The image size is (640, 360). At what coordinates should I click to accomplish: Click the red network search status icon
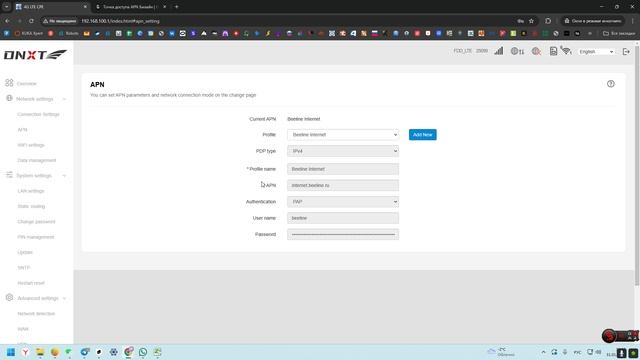pyautogui.click(x=536, y=51)
